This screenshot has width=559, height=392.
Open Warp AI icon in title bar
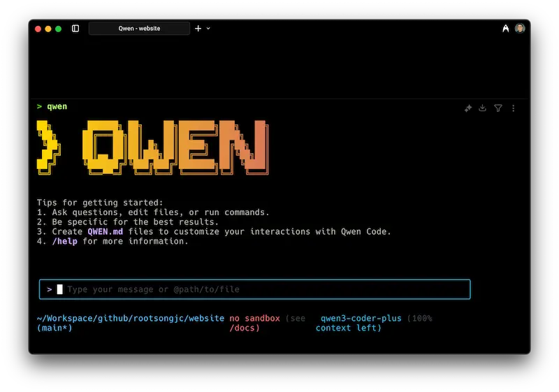click(x=505, y=29)
